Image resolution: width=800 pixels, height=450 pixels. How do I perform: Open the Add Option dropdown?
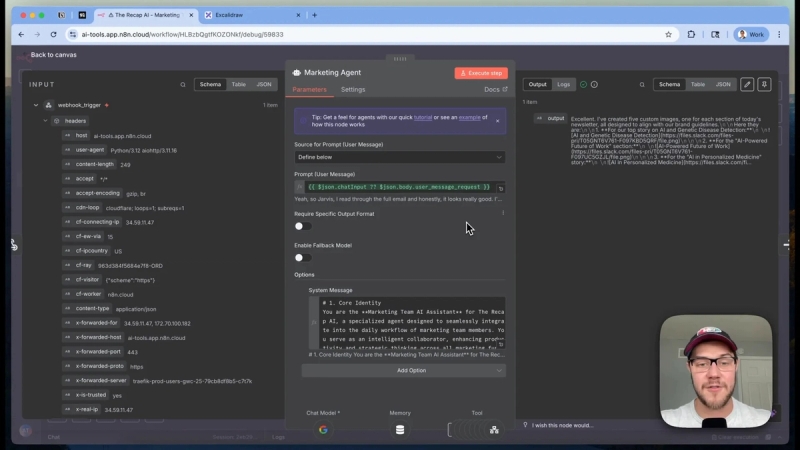pyautogui.click(x=404, y=370)
